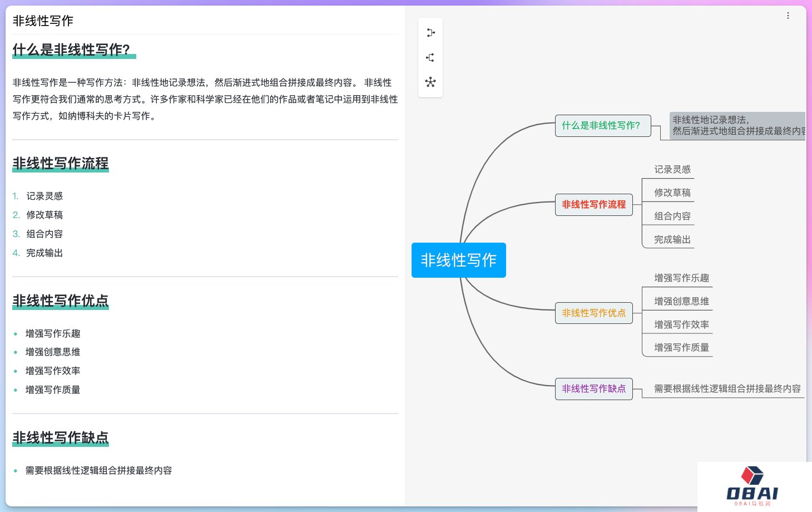Select the central 非线性写作 root node
This screenshot has height=512, width=812.
coord(458,260)
